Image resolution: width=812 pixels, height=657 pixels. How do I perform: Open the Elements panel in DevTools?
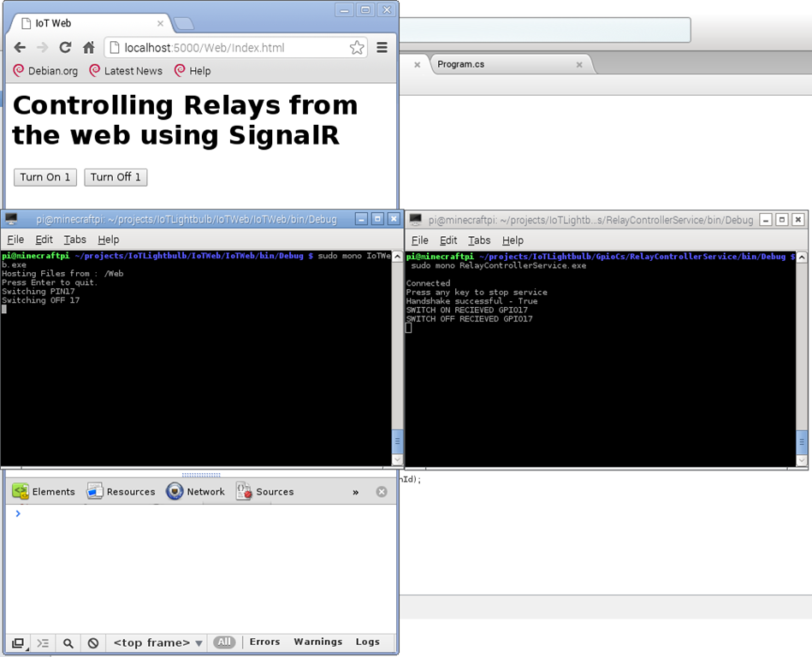[x=44, y=492]
